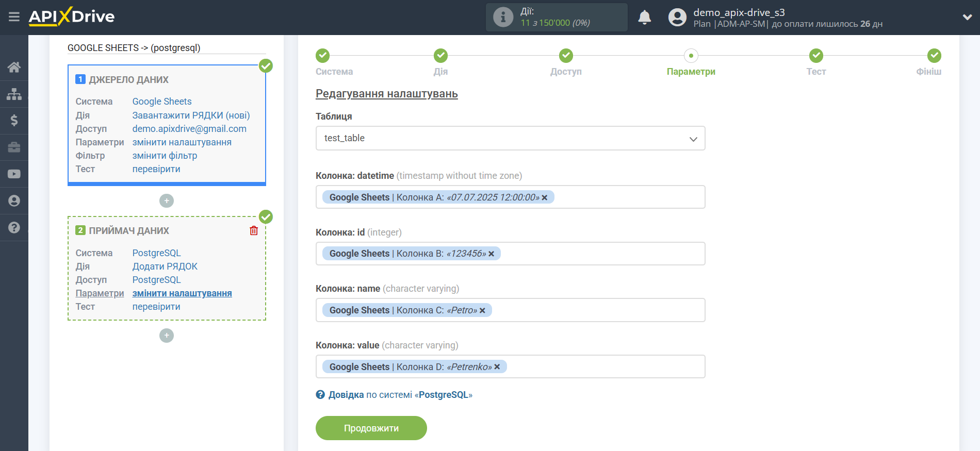Open the hamburger menu
Viewport: 980px width, 451px height.
[x=14, y=17]
